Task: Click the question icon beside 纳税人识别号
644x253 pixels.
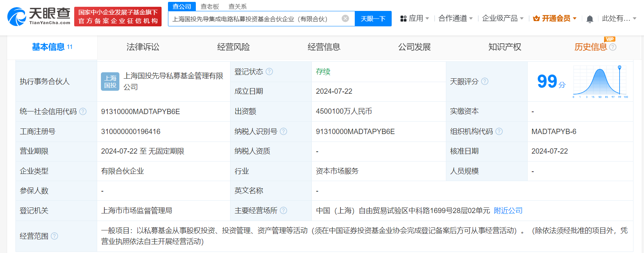Action: point(284,131)
